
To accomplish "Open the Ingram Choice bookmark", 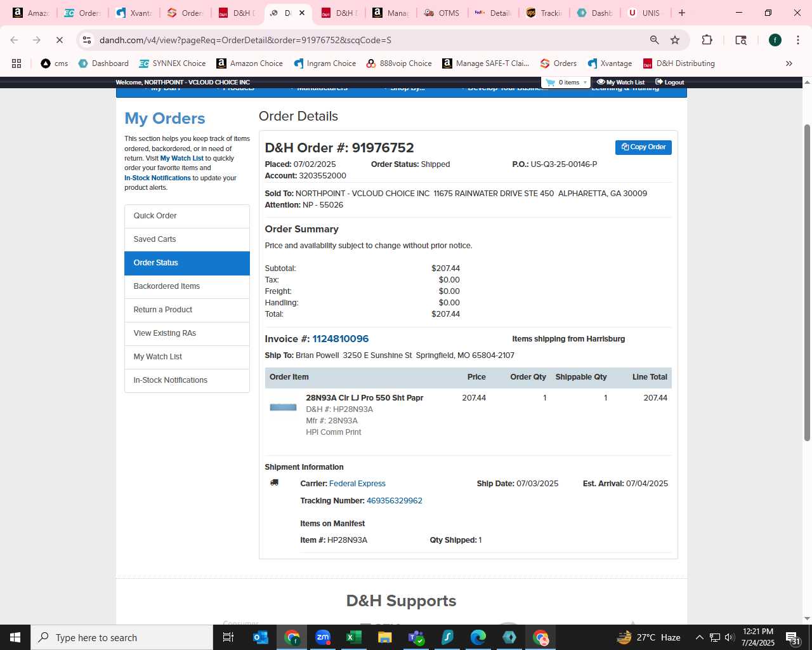I will pyautogui.click(x=325, y=63).
